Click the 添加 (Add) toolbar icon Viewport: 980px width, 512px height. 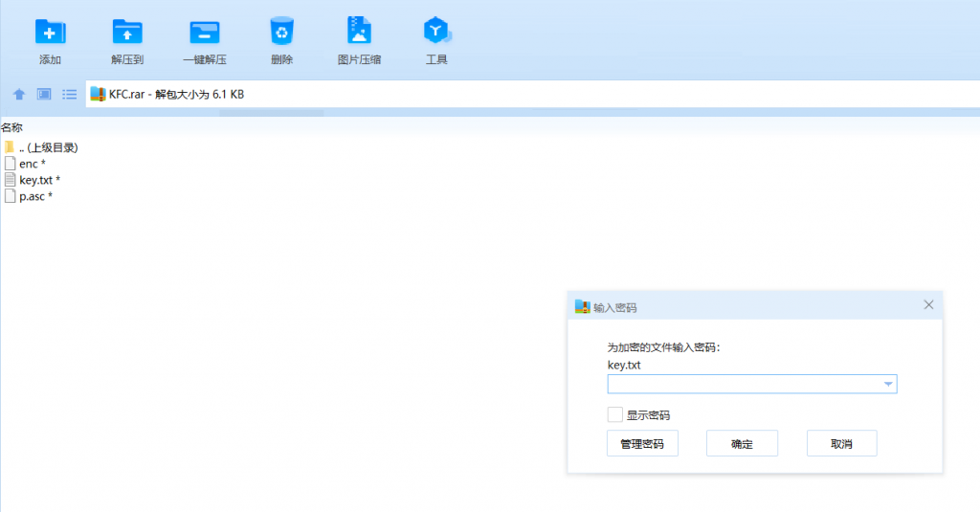[x=50, y=32]
